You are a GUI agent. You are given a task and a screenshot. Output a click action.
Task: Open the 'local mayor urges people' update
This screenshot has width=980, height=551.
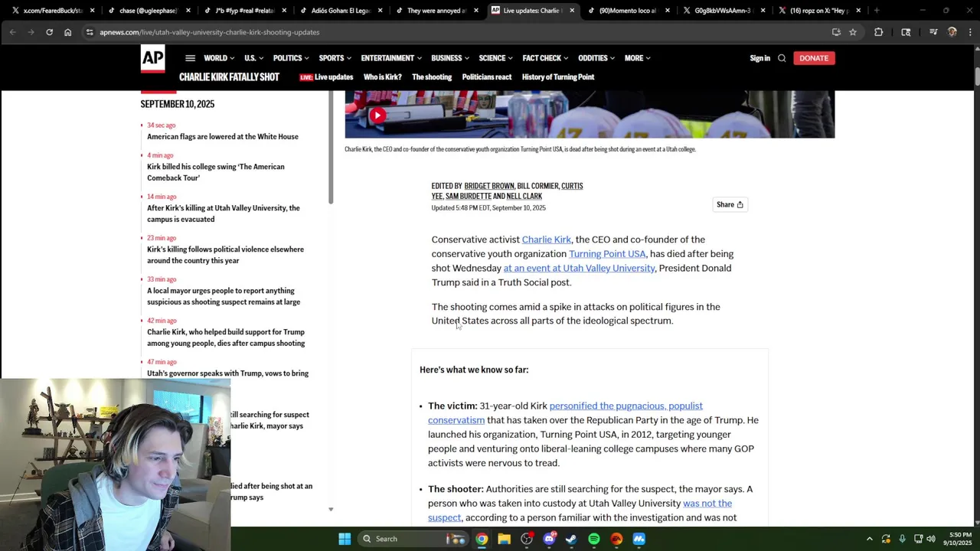[224, 296]
